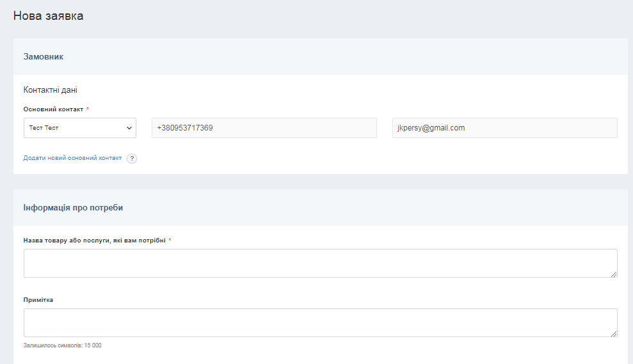Click the Назва товару або послуги label
Viewport: 633px width, 364px height.
[x=94, y=241]
